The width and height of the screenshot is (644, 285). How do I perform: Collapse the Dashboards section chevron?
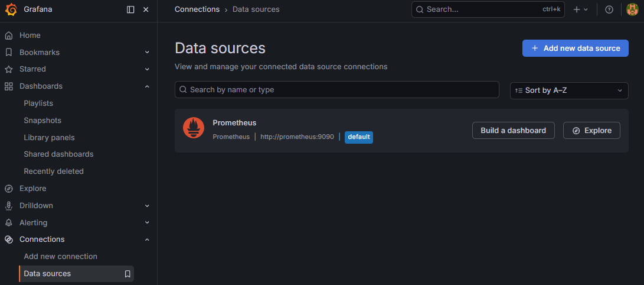[x=147, y=86]
